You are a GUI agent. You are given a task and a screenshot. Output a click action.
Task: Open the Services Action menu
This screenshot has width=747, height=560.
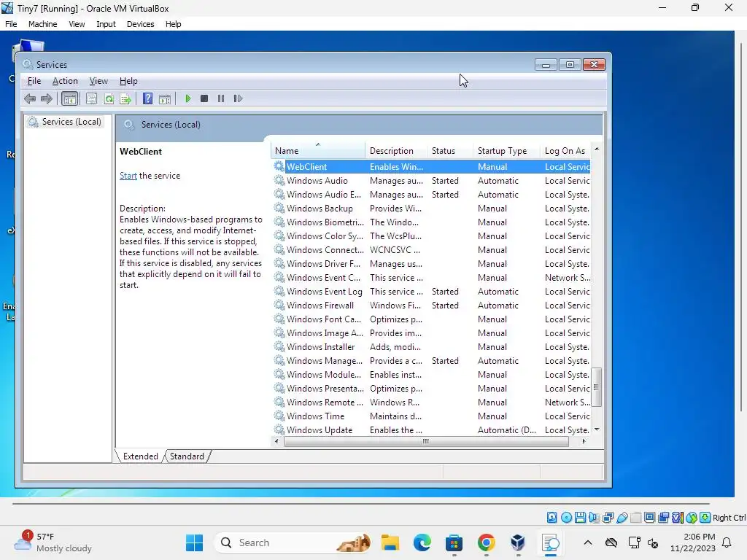tap(65, 81)
